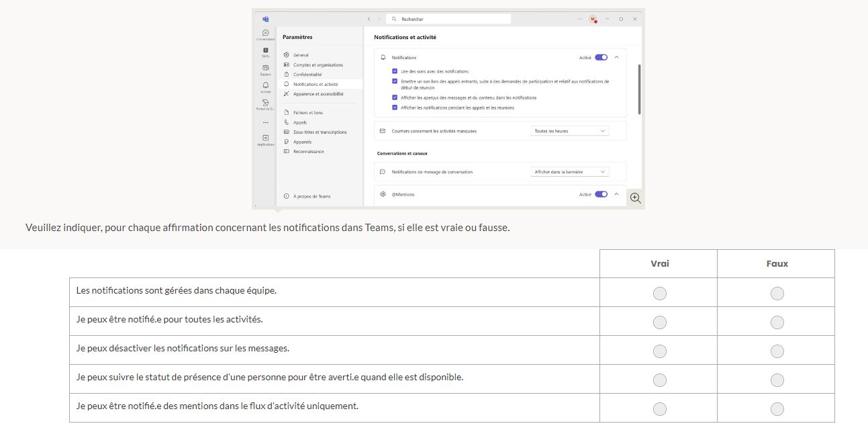Viewport: 868px width, 438px height.
Task: Select 'Apparence et accessibilité' in settings menu
Action: pos(318,94)
